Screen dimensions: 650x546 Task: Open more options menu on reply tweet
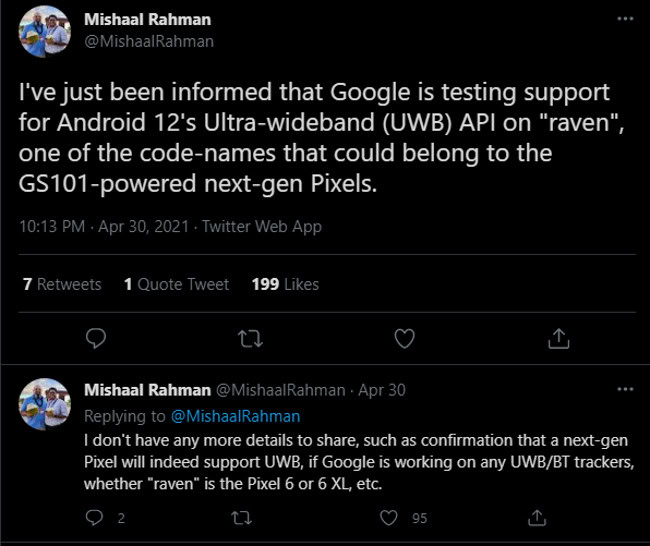coord(625,389)
